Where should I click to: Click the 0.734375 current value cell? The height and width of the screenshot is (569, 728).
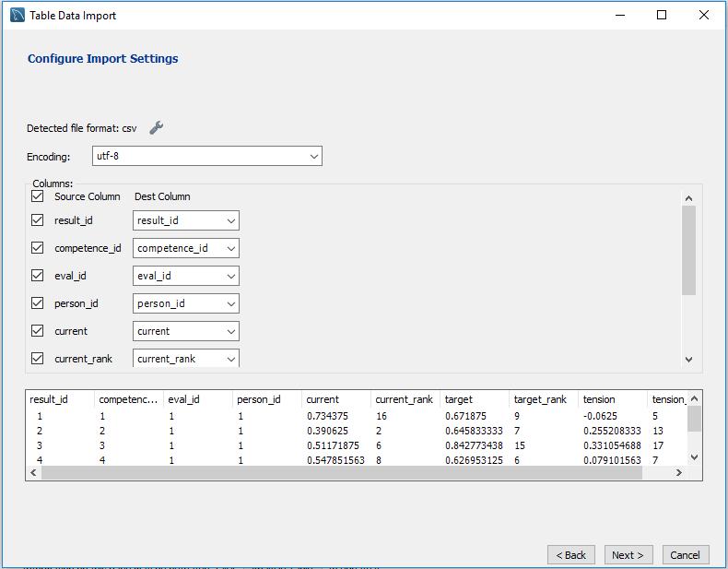tap(327, 416)
